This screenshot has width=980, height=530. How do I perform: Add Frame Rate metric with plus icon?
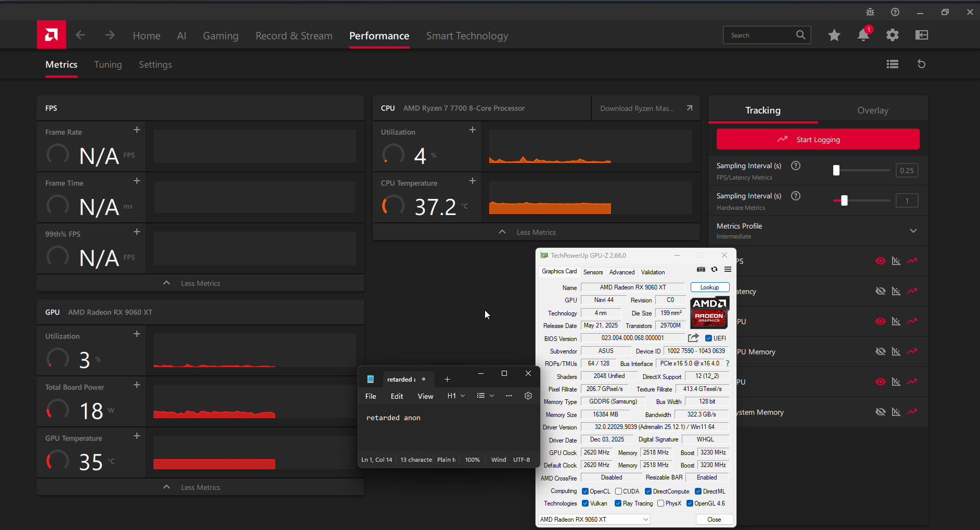click(137, 130)
